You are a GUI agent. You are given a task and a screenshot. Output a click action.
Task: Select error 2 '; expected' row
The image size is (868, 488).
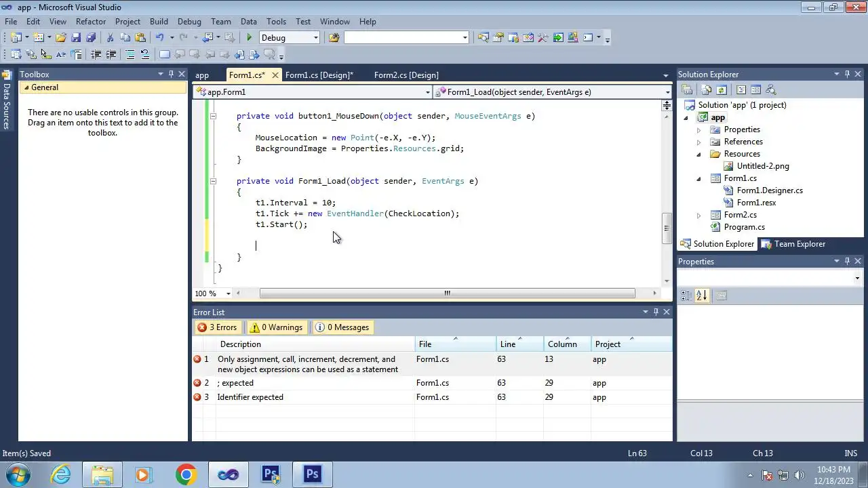point(432,383)
